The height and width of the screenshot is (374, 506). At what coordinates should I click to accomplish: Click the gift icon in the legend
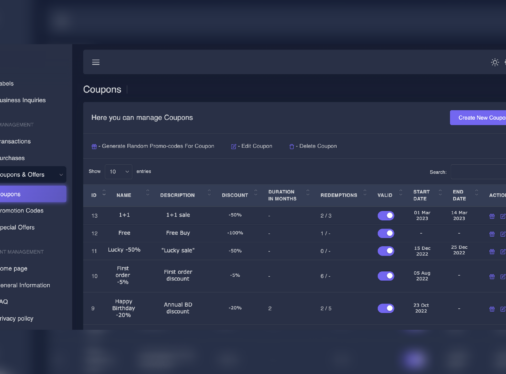coord(94,147)
